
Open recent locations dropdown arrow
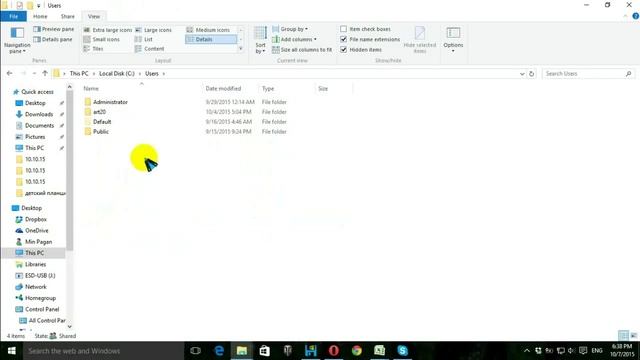coord(34,73)
